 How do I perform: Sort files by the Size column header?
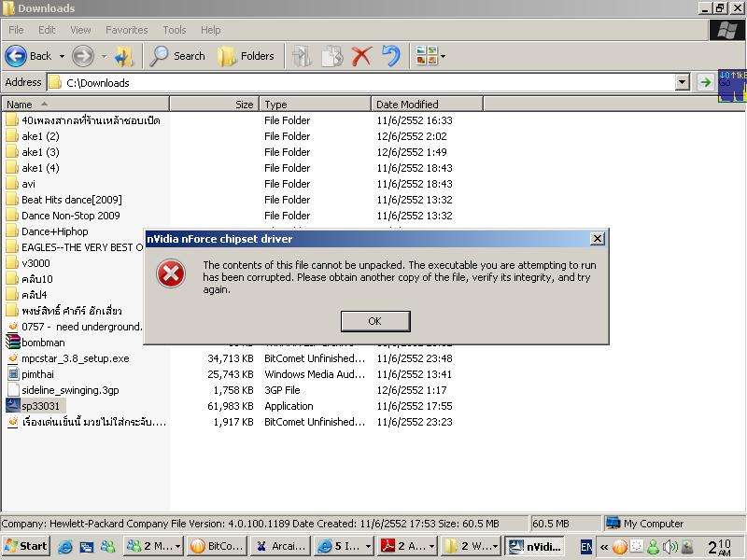click(x=215, y=104)
